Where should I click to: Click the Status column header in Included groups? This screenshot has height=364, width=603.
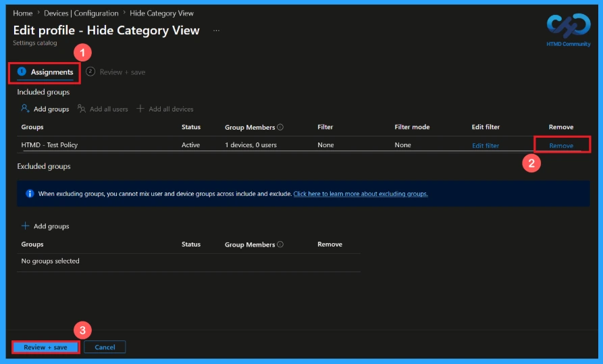point(191,127)
